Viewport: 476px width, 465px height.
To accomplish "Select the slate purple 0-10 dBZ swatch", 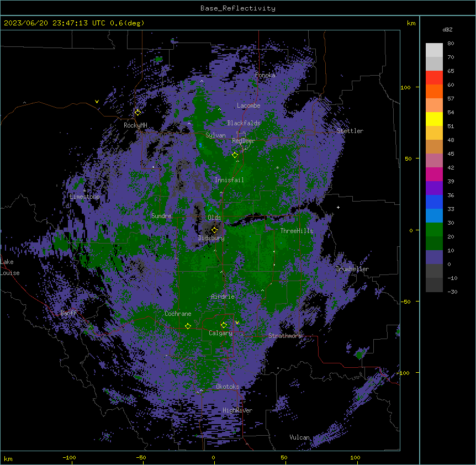I will click(434, 257).
